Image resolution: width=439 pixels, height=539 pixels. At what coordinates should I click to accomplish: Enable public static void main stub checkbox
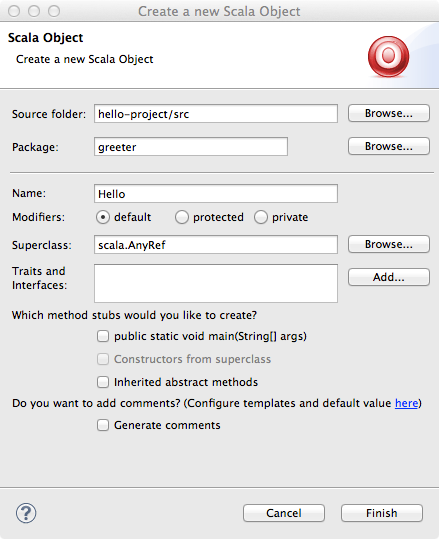point(103,336)
